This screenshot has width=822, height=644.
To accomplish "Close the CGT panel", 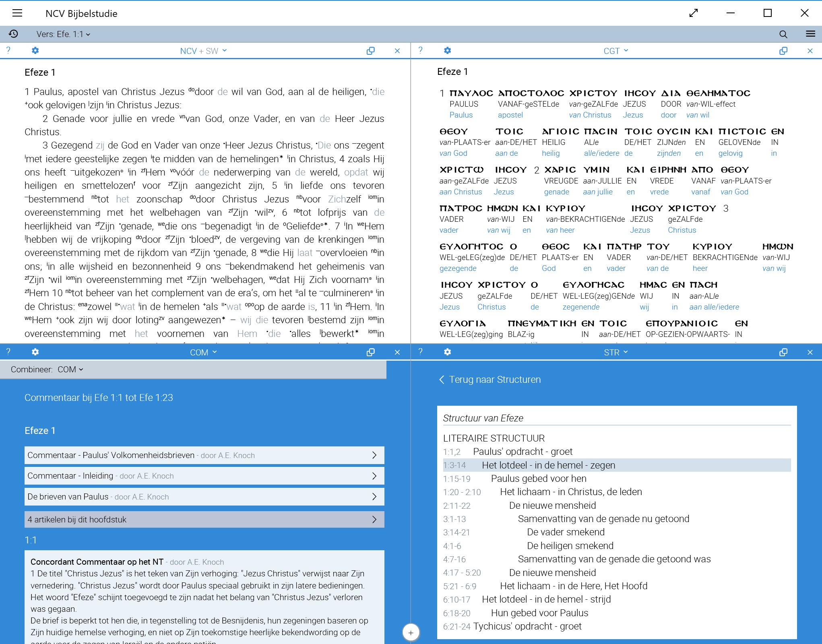I will [x=810, y=51].
